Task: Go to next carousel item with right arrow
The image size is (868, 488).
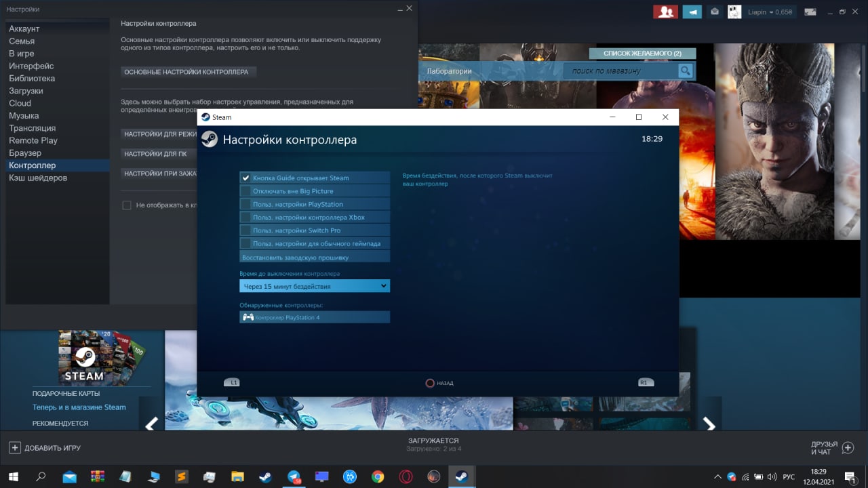Action: (709, 425)
